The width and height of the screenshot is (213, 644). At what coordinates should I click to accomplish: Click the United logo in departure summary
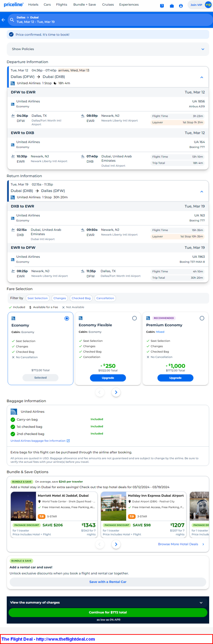coord(13,83)
